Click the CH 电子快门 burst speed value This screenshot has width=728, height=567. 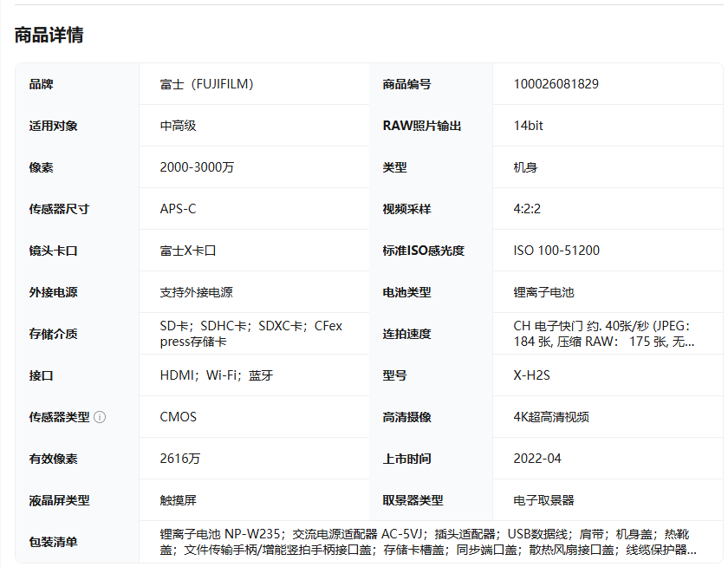coord(604,334)
